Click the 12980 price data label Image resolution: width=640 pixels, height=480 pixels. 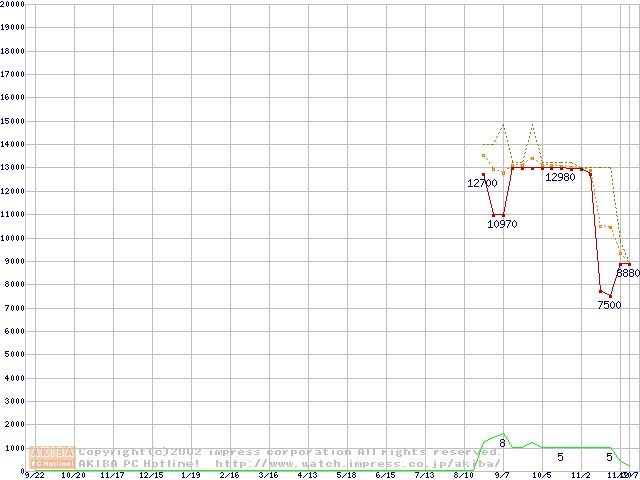coord(560,177)
